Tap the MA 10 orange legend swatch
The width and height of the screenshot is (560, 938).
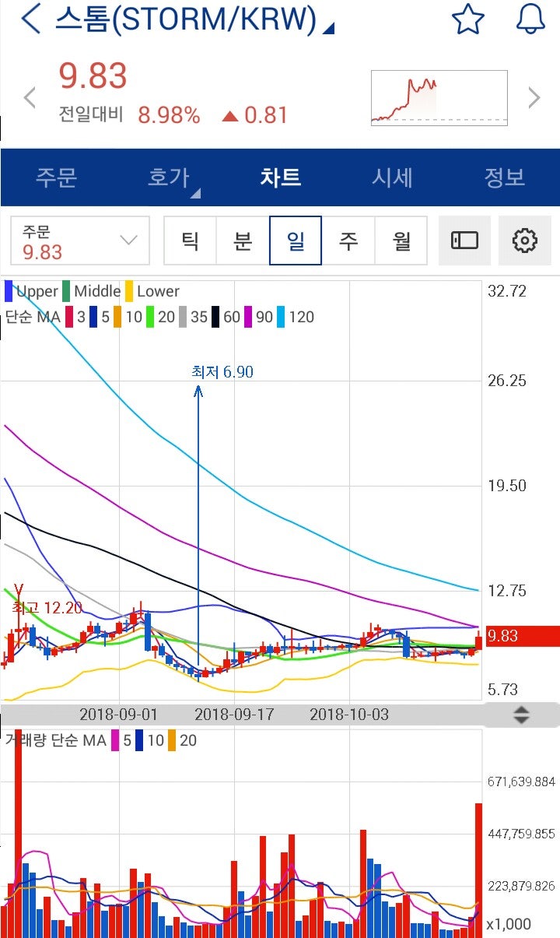[x=117, y=317]
